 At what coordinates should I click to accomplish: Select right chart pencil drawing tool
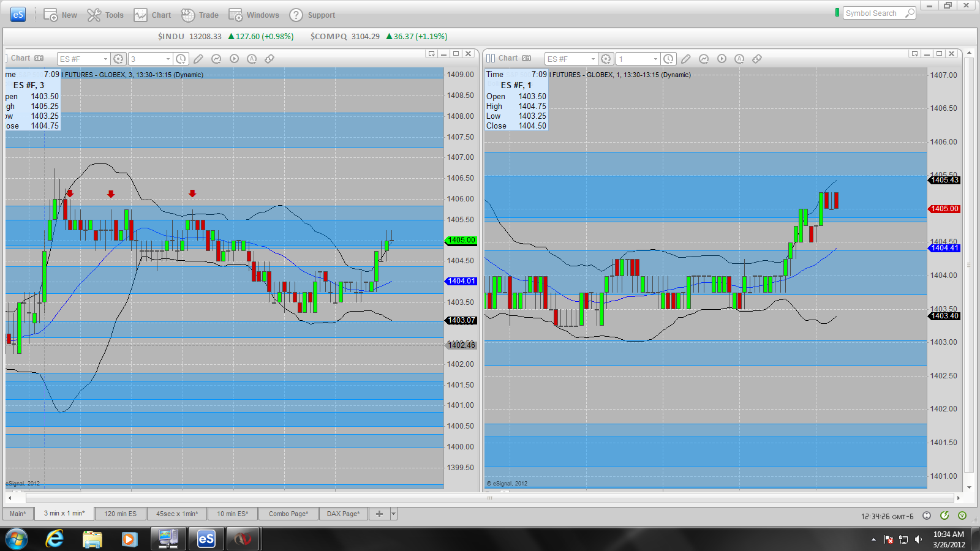tap(686, 59)
